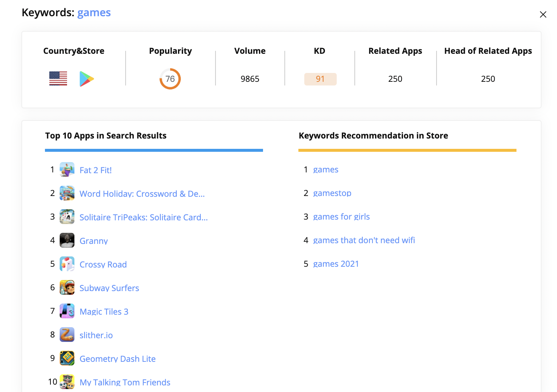Open the Fat 2 Fit! app icon

(67, 169)
